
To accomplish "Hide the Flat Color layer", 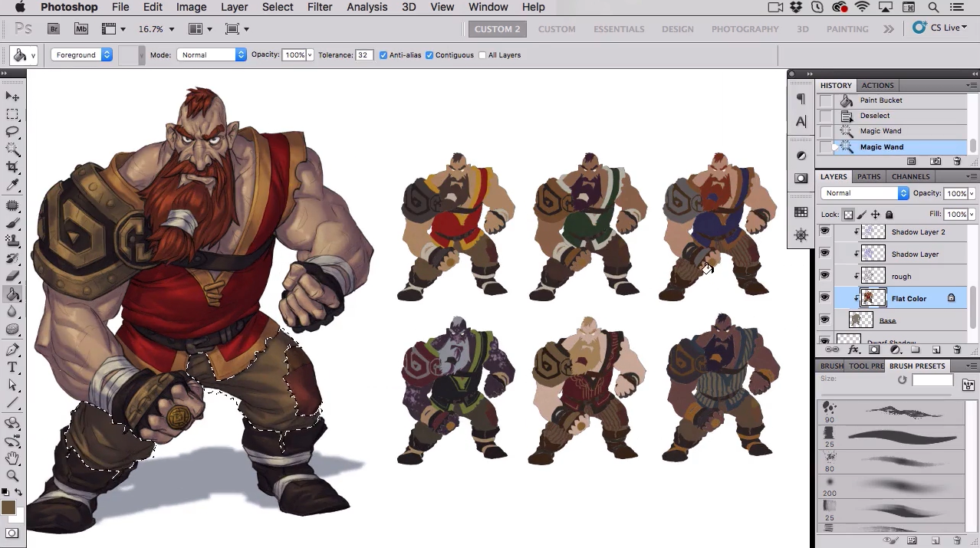I will (824, 298).
